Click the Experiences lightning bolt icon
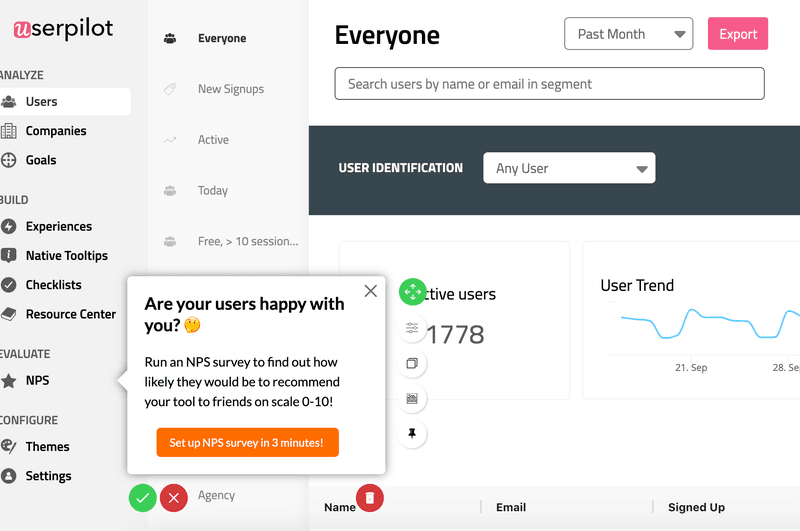 [x=9, y=226]
